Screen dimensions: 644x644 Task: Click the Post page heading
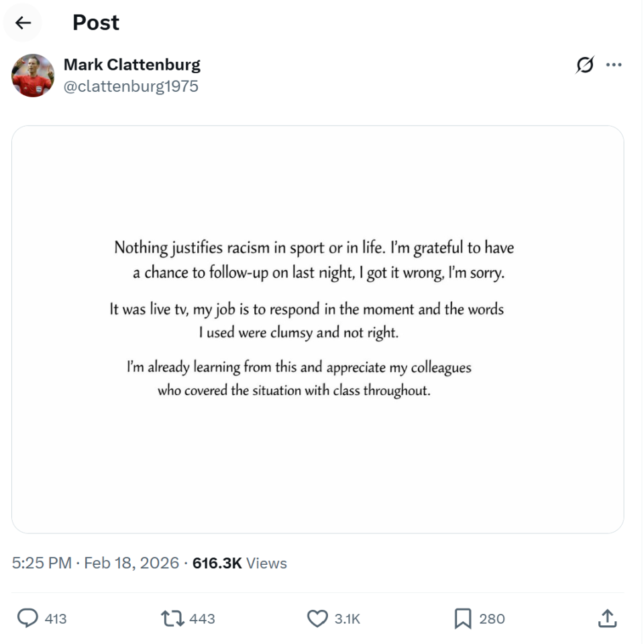[96, 23]
